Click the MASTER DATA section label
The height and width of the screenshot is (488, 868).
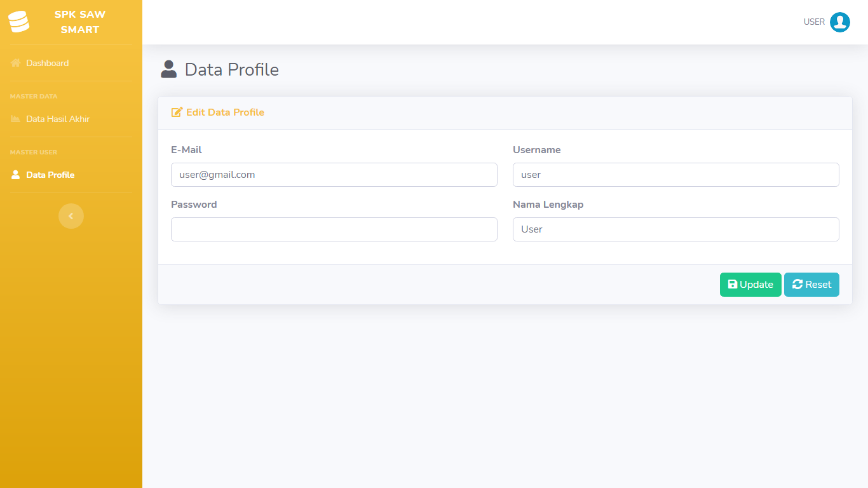tap(34, 97)
